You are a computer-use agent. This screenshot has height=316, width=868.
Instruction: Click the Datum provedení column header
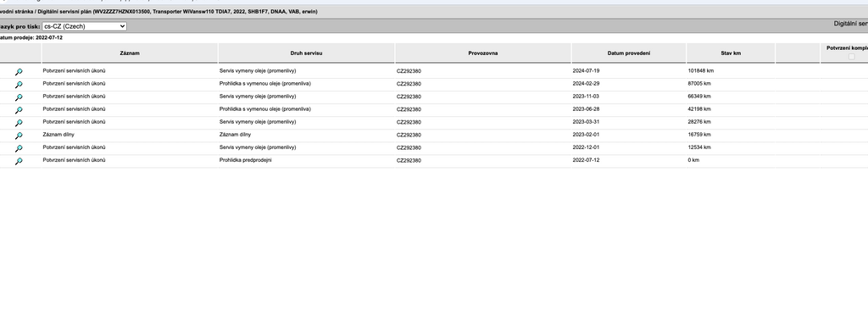(629, 53)
